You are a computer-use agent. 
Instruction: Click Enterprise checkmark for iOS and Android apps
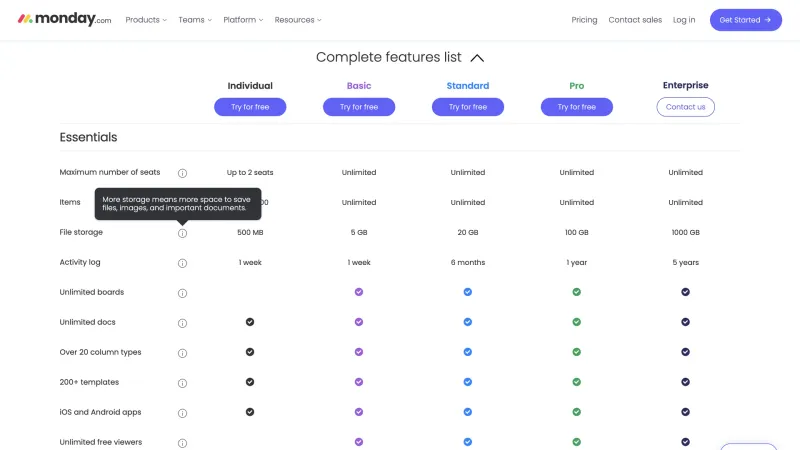click(685, 412)
